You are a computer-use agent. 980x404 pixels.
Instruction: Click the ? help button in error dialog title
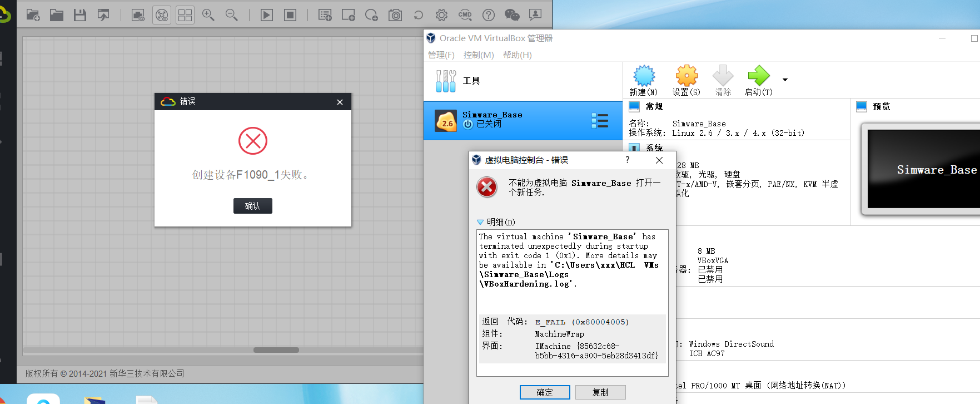coord(628,160)
